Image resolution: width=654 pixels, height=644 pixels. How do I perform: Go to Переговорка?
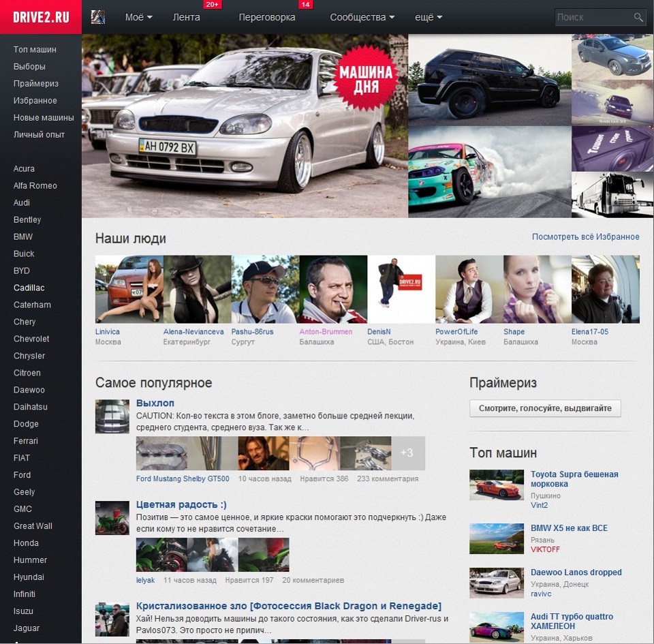[x=267, y=17]
